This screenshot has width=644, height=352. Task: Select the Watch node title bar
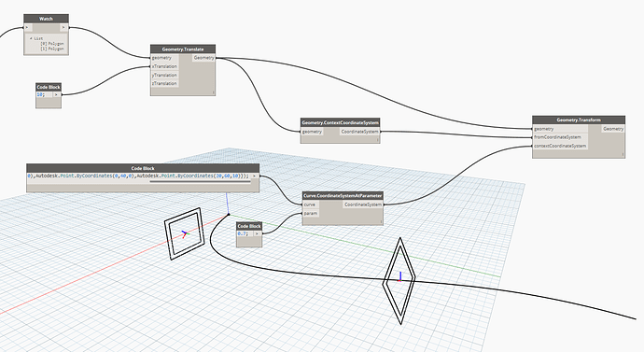point(46,19)
